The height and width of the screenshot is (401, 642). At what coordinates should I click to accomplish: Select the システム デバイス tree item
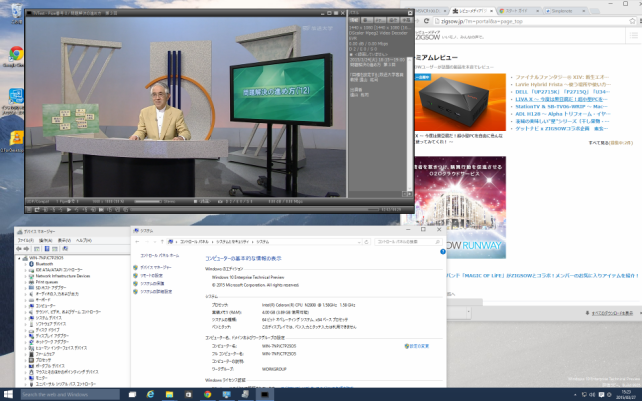pyautogui.click(x=48, y=318)
